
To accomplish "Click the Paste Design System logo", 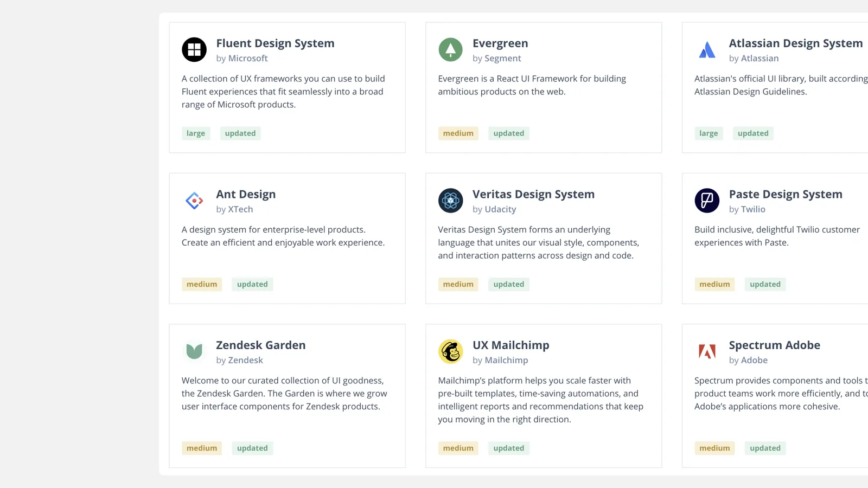I will pyautogui.click(x=707, y=201).
